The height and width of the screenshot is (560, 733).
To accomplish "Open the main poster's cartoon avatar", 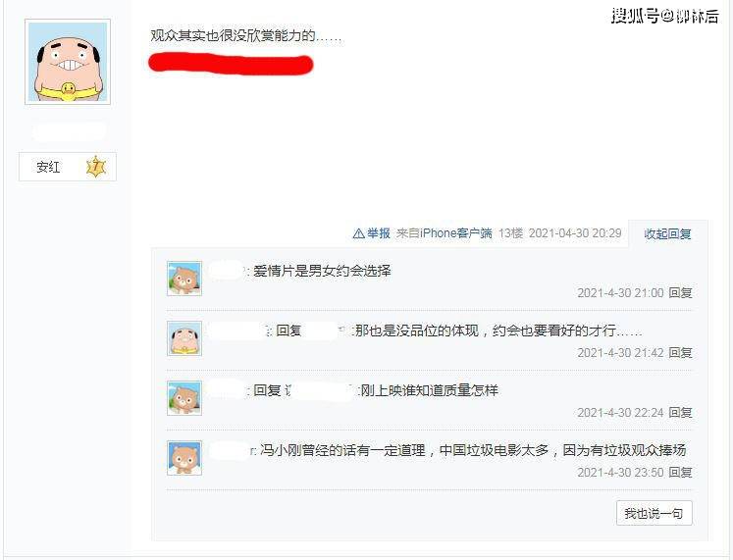I will point(68,62).
